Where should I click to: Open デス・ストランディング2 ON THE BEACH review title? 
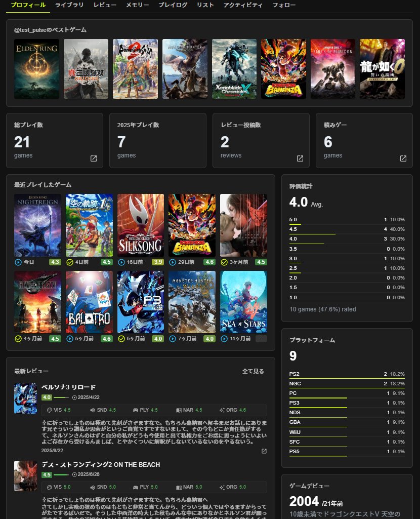click(x=101, y=465)
